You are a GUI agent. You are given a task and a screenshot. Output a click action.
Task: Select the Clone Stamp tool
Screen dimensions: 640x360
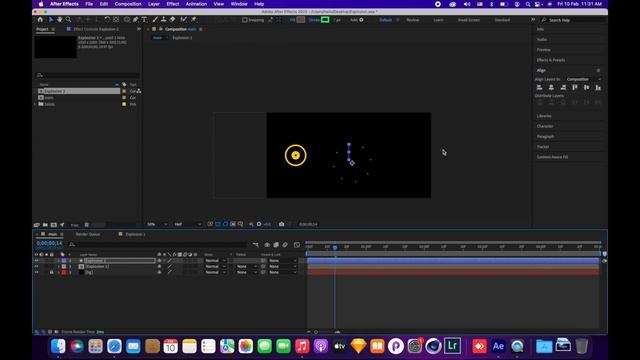pyautogui.click(x=164, y=20)
